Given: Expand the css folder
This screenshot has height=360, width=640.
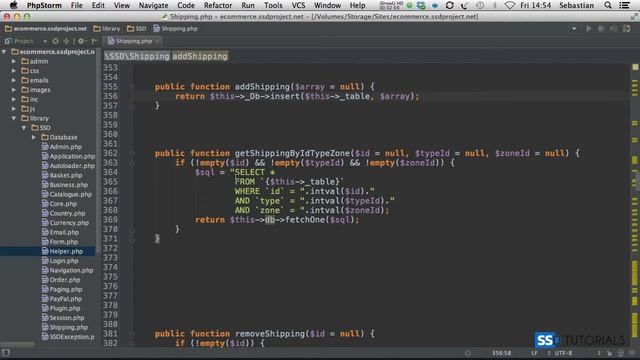Looking at the screenshot, I should (14, 71).
